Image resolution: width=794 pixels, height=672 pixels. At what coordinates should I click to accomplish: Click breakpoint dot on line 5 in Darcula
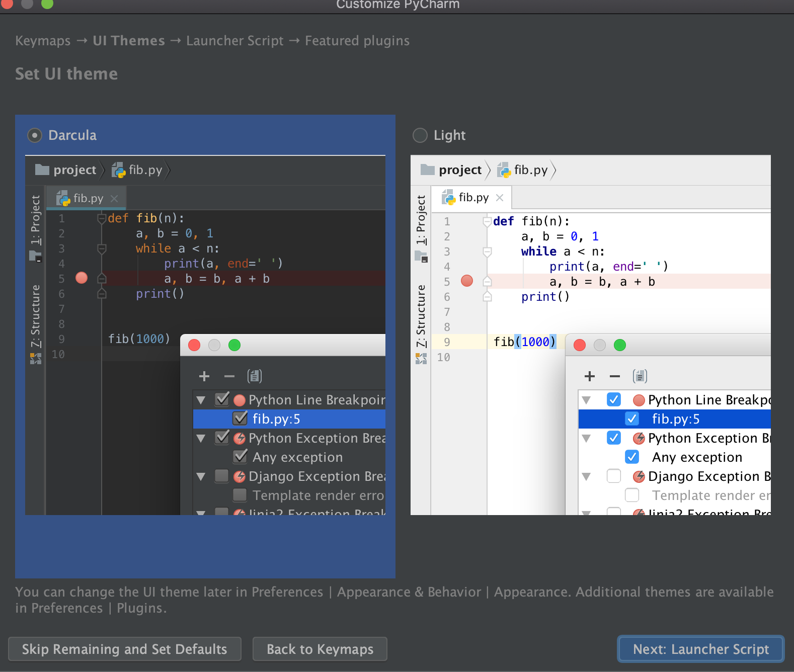coord(82,278)
